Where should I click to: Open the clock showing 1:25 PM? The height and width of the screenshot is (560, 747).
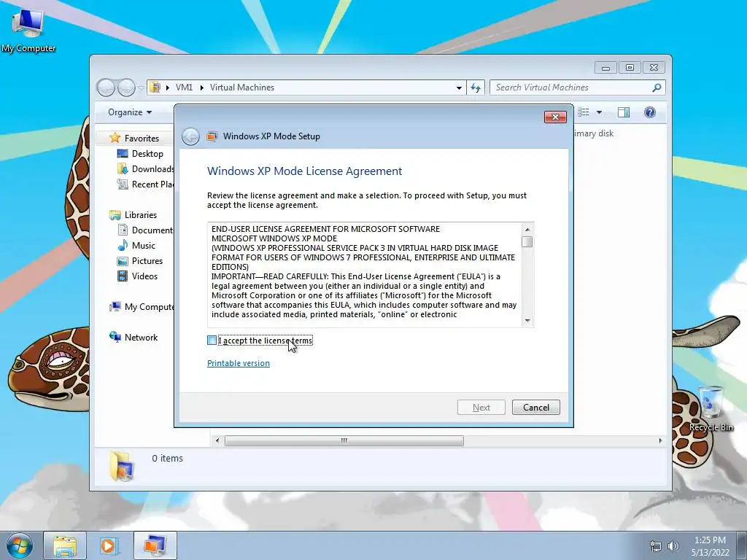pos(711,546)
